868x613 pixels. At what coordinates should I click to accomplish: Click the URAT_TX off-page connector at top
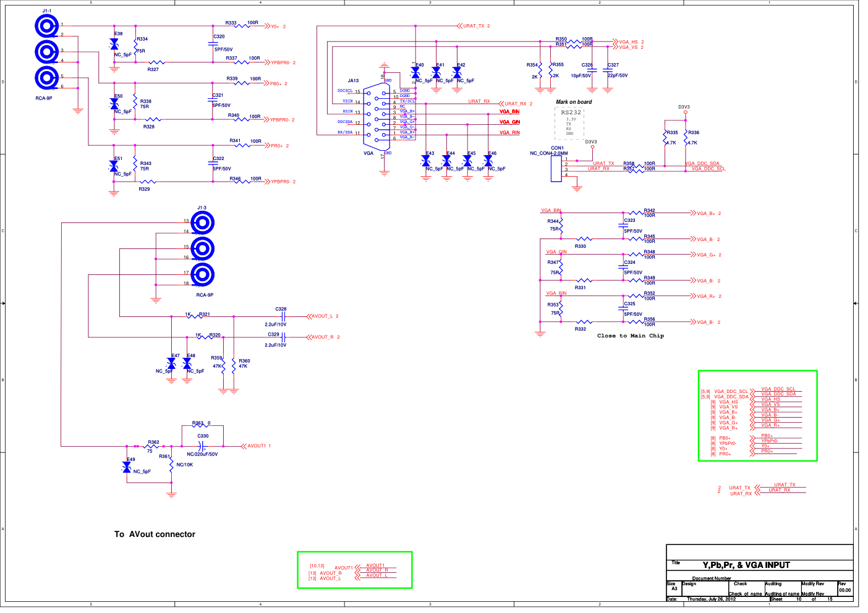click(473, 26)
